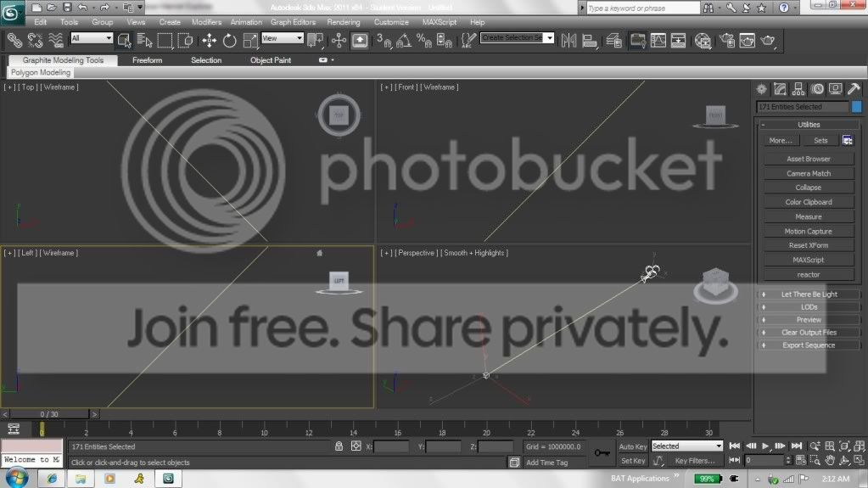This screenshot has height=488, width=868.
Task: Switch to Object Paint tab
Action: coord(270,59)
